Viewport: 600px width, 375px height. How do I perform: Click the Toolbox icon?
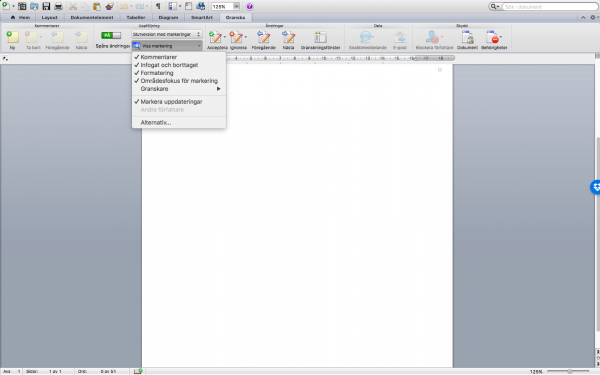(189, 6)
